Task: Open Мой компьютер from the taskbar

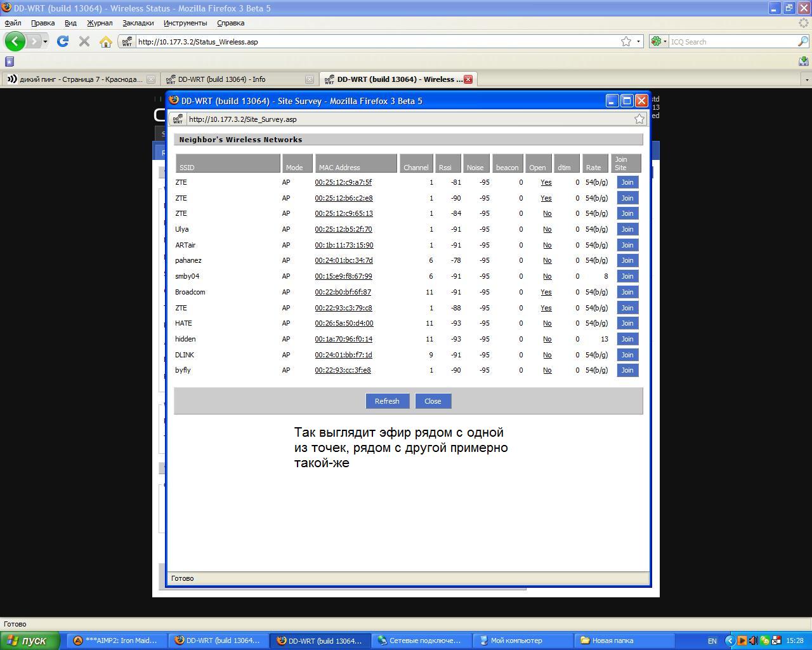Action: click(521, 640)
